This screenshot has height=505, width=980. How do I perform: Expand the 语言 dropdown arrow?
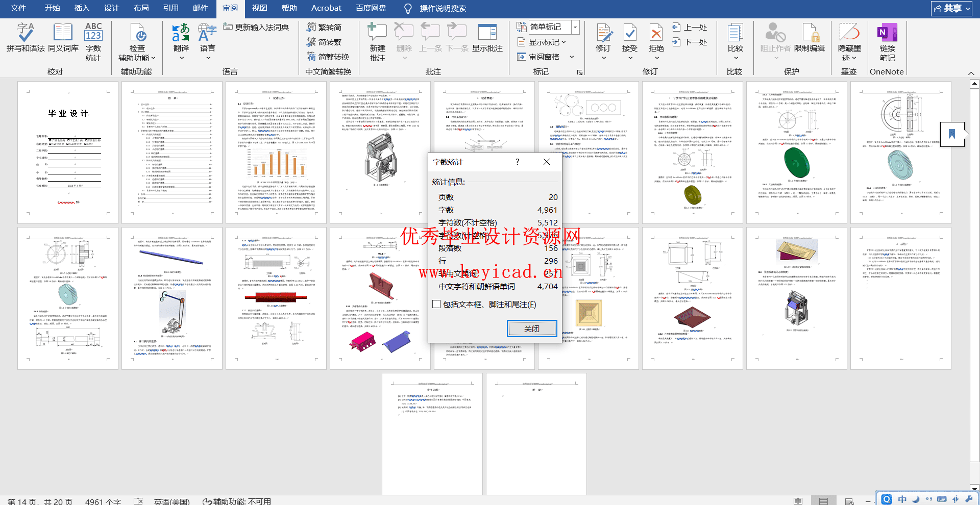[208, 58]
